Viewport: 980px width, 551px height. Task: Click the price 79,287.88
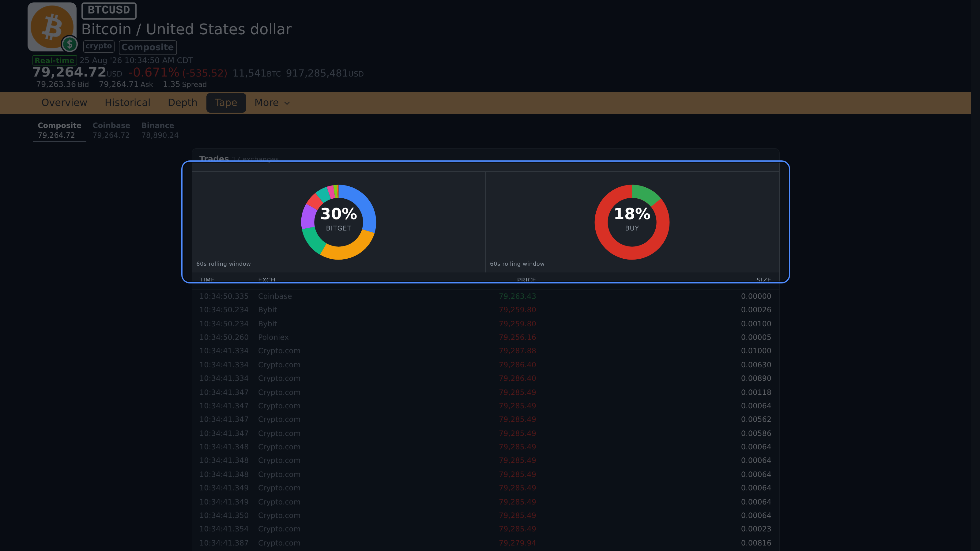click(x=517, y=351)
